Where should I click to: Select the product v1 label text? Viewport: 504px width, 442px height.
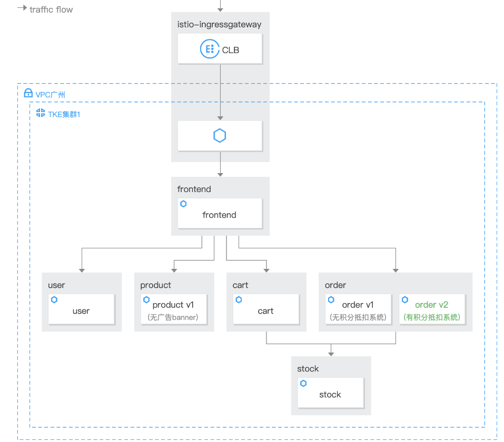tap(173, 305)
